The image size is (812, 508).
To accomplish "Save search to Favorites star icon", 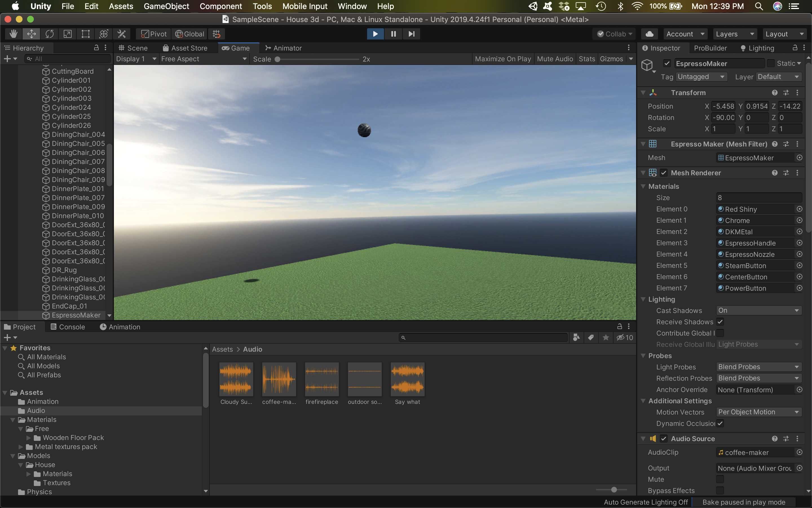I will click(606, 337).
